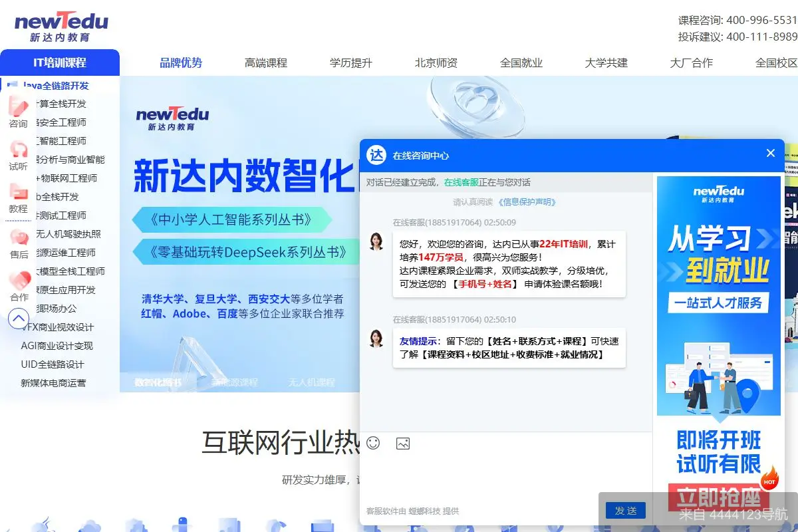Expand the Java全链路开发 course entry

click(57, 86)
